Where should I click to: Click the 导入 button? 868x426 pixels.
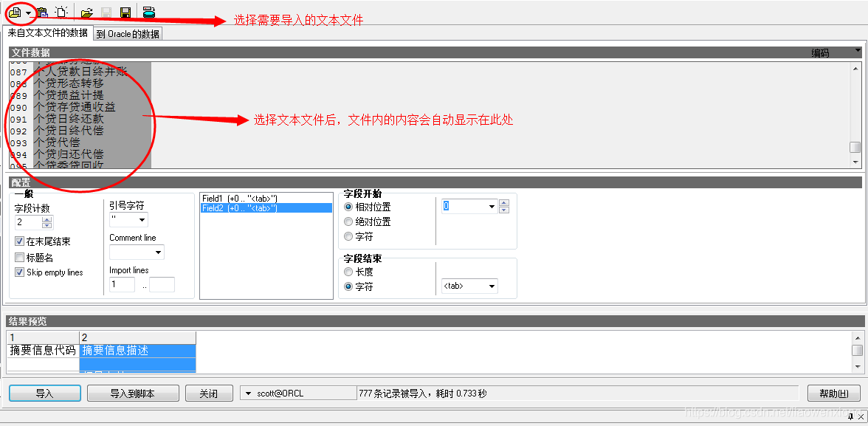44,393
